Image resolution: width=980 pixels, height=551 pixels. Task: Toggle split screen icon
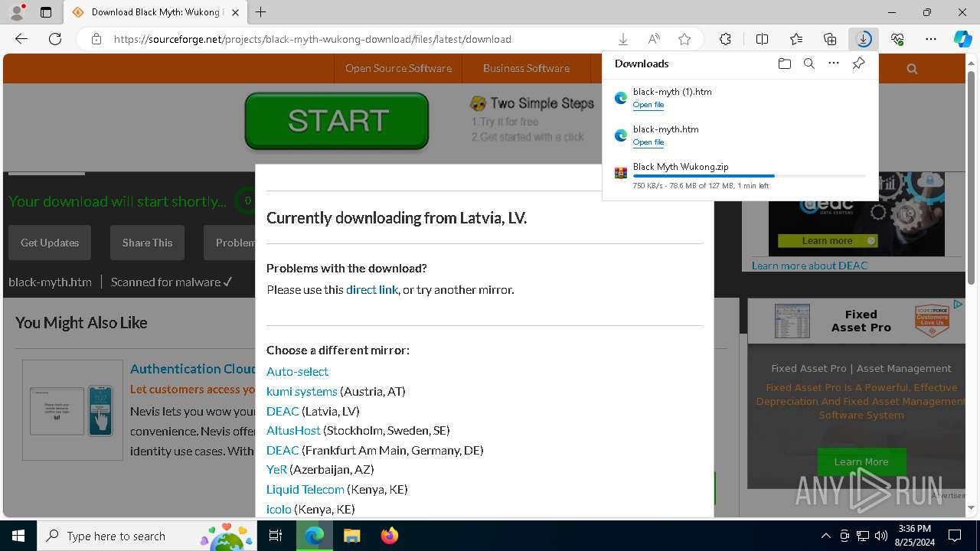pyautogui.click(x=762, y=39)
